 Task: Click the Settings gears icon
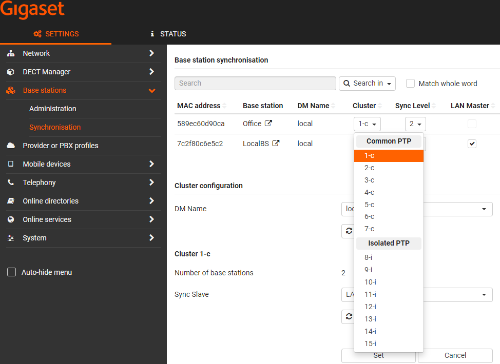pos(37,34)
